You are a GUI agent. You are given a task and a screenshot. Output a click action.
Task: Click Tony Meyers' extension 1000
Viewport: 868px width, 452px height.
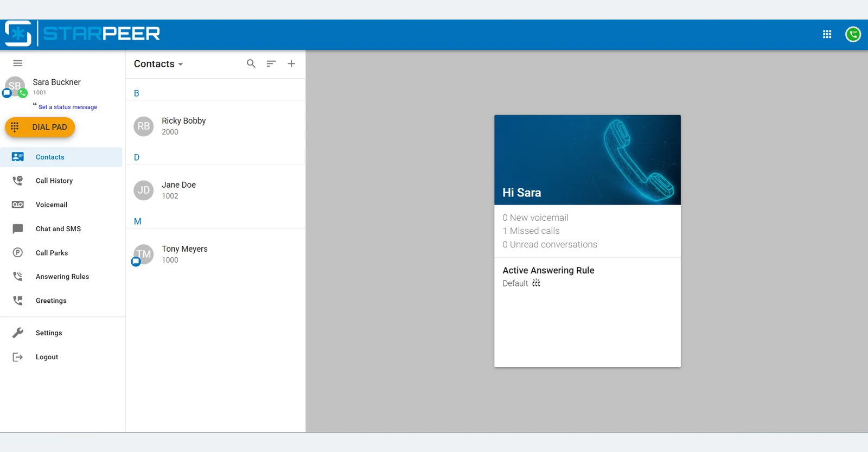pyautogui.click(x=170, y=260)
